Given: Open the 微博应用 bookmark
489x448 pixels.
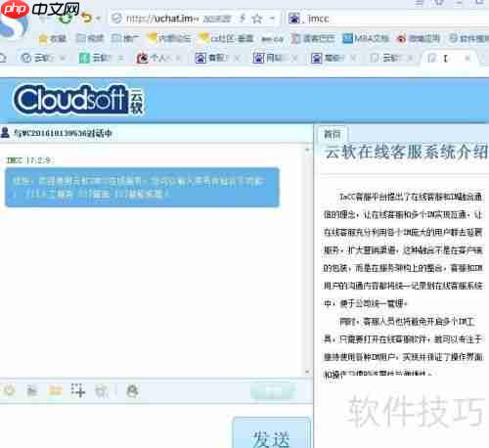Looking at the screenshot, I should click(x=419, y=38).
